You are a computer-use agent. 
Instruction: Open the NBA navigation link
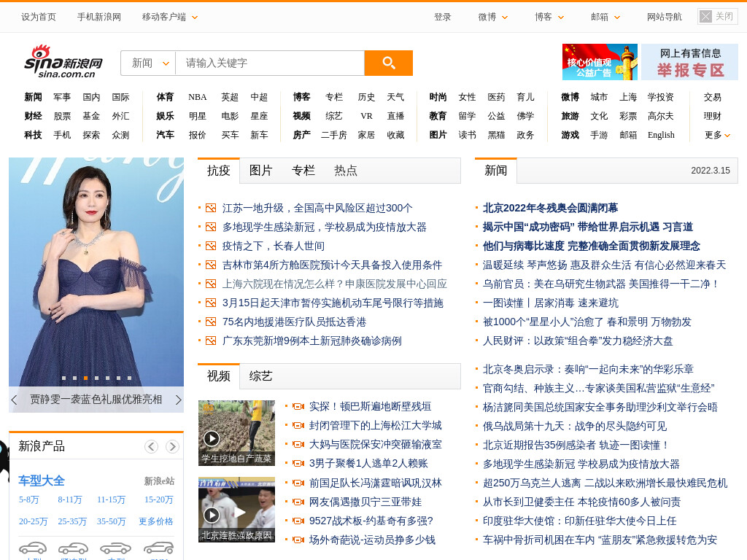pyautogui.click(x=197, y=97)
